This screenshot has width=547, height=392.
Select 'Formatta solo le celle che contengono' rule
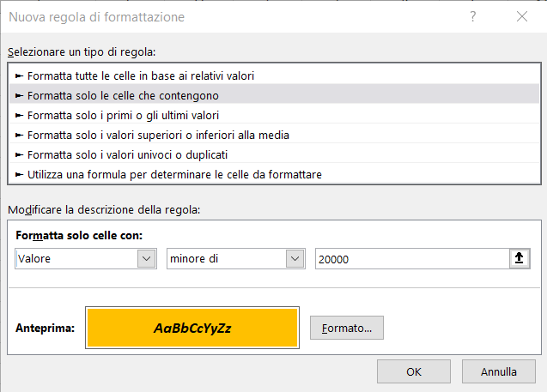tap(123, 95)
